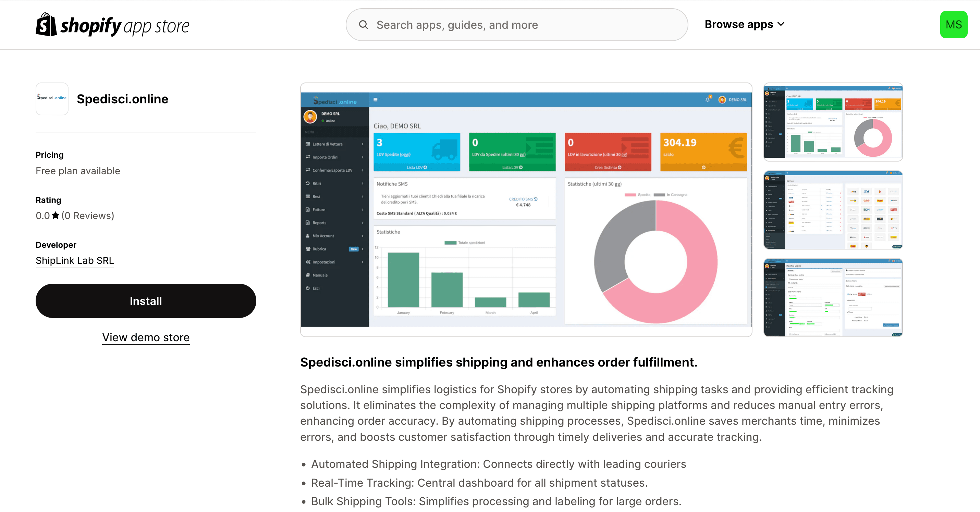Open the (0 Reviews) rating text

[x=88, y=216]
